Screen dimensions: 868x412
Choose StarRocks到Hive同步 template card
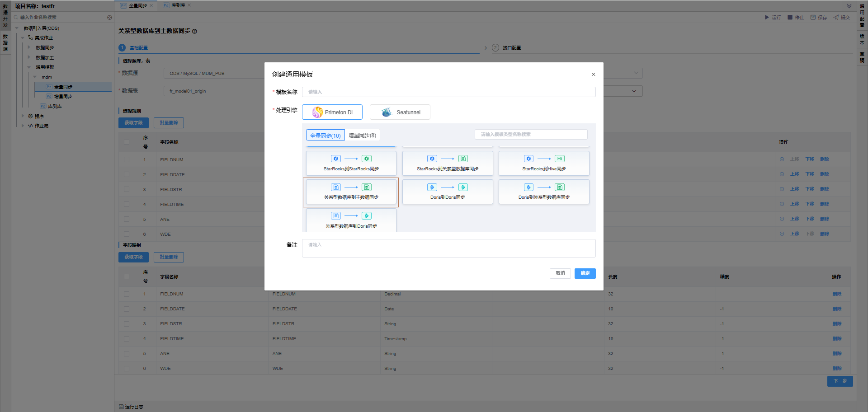pyautogui.click(x=543, y=163)
